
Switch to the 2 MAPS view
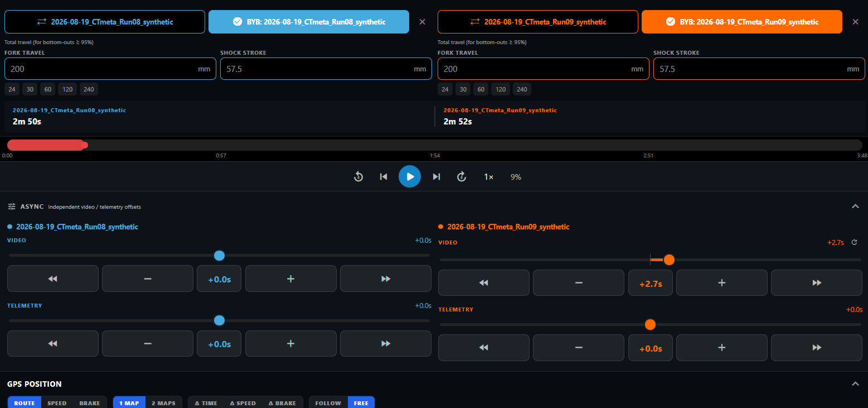(164, 403)
